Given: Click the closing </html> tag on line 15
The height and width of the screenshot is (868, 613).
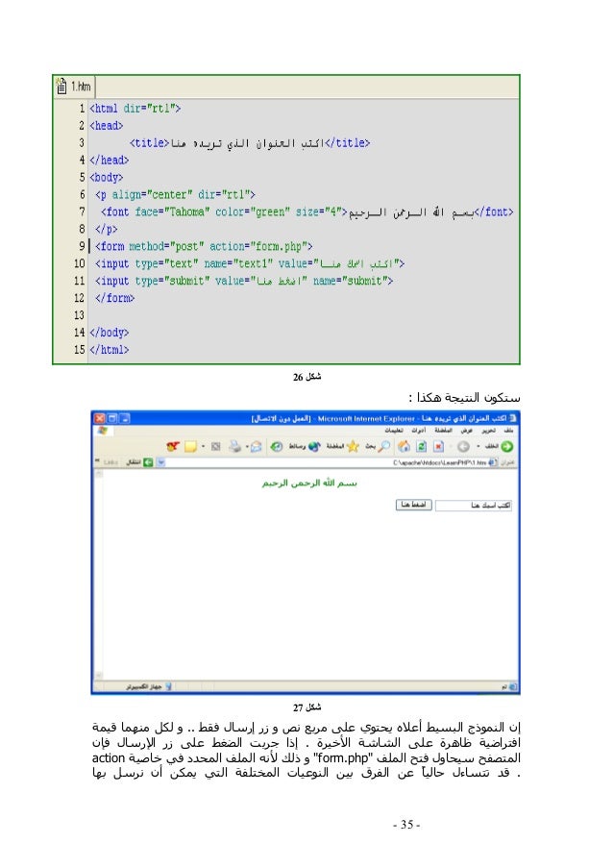Looking at the screenshot, I should [109, 349].
